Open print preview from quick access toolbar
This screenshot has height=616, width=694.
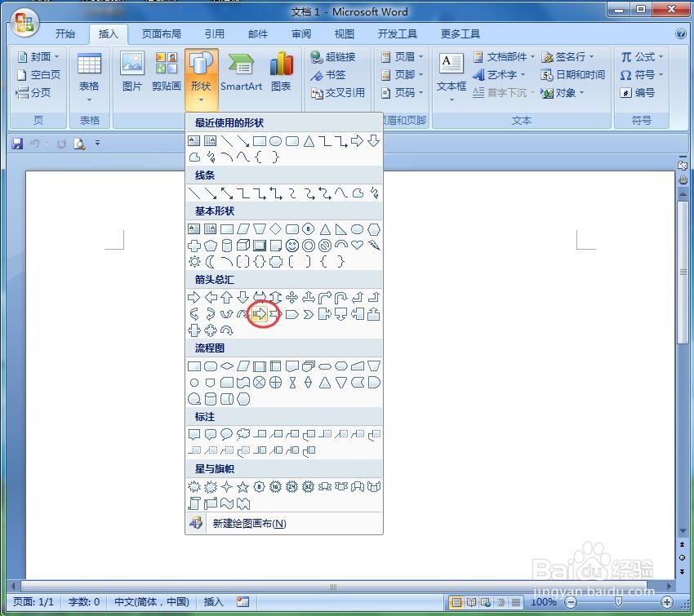79,144
